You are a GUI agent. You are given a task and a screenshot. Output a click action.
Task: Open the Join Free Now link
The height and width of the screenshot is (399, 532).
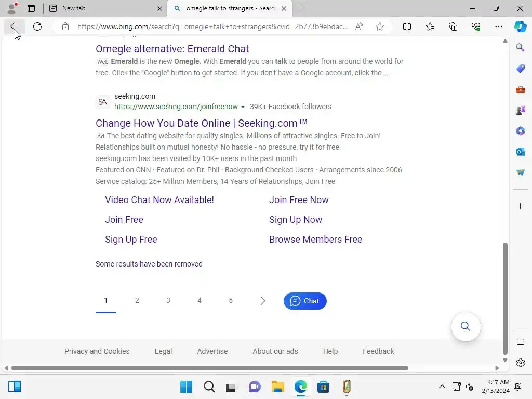tap(299, 200)
